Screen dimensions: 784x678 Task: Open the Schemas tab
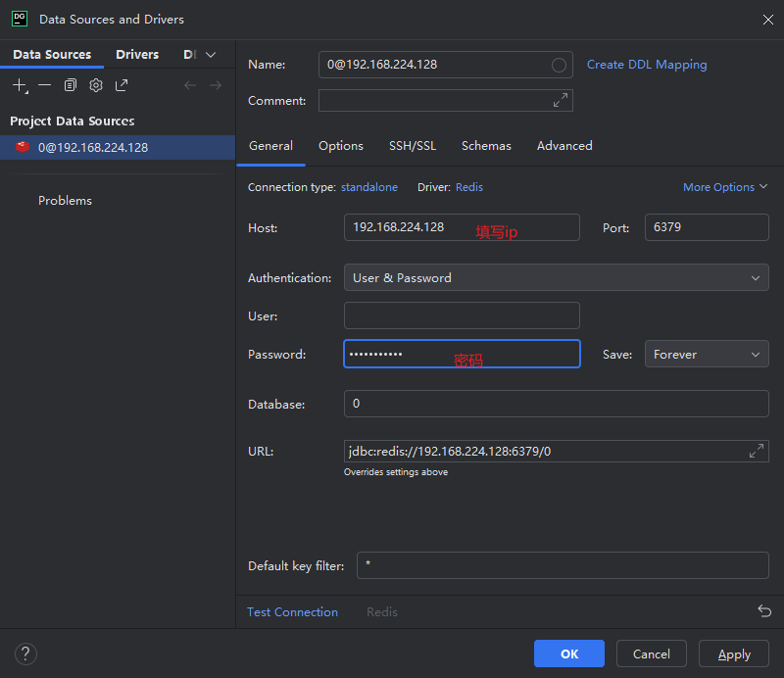(486, 146)
